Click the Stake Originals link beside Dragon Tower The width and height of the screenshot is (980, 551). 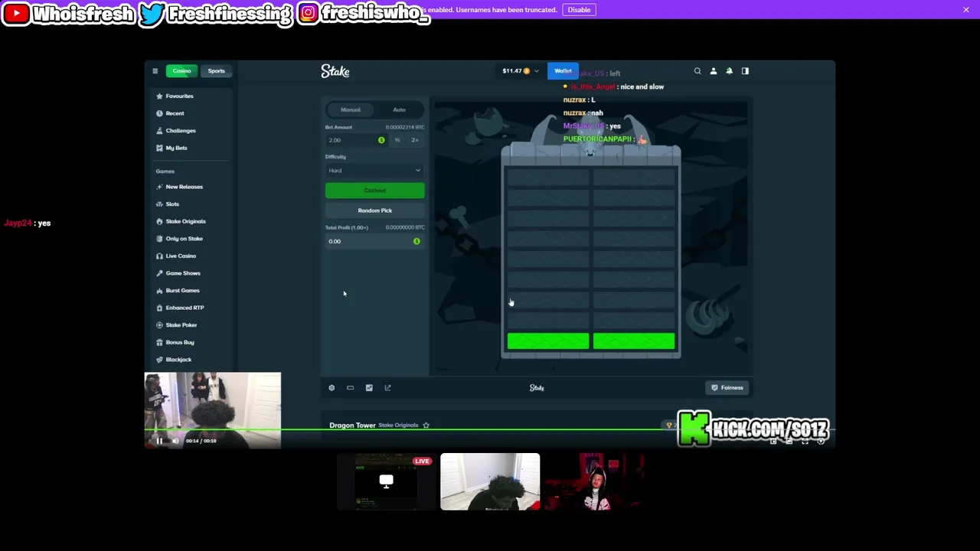tap(398, 425)
